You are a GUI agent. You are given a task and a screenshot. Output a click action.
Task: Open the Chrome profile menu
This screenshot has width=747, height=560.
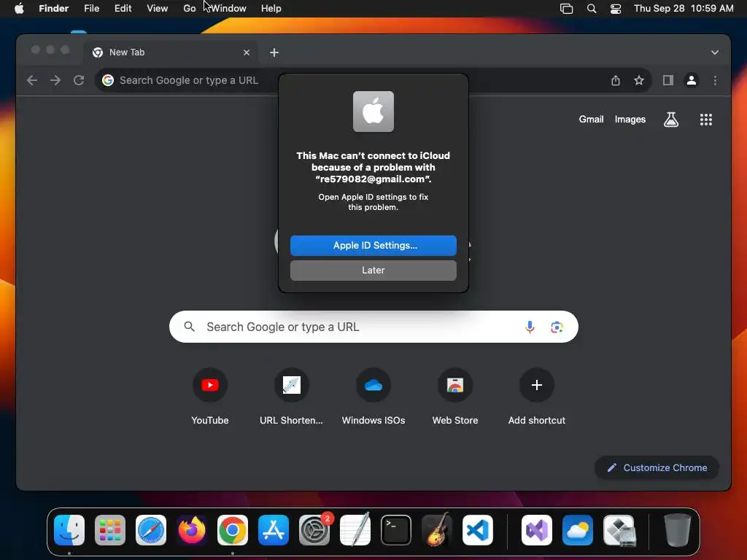692,80
